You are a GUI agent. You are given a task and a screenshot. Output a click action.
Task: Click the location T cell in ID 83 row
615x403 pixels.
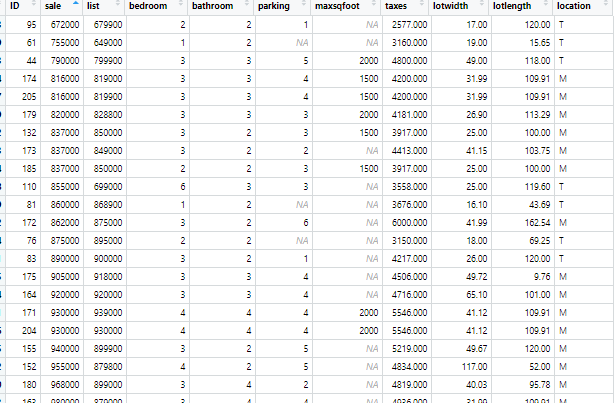tap(561, 259)
